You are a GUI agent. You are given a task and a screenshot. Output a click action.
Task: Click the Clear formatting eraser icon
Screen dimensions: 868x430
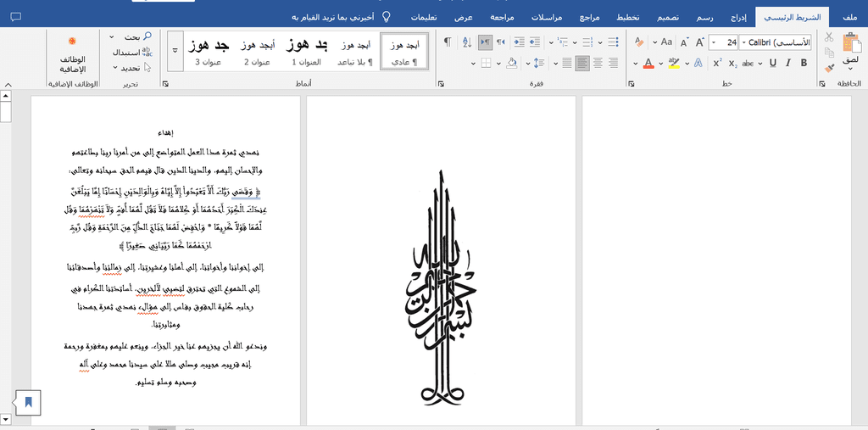(x=639, y=42)
